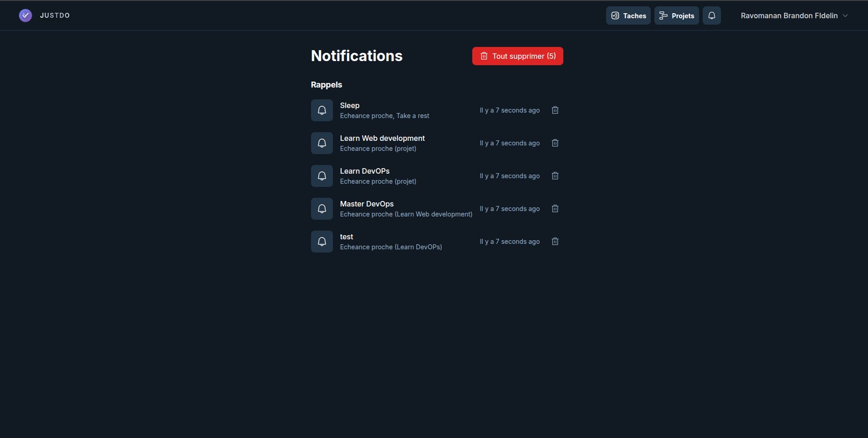Click the bell icon beside Learn DevOPs

click(322, 176)
